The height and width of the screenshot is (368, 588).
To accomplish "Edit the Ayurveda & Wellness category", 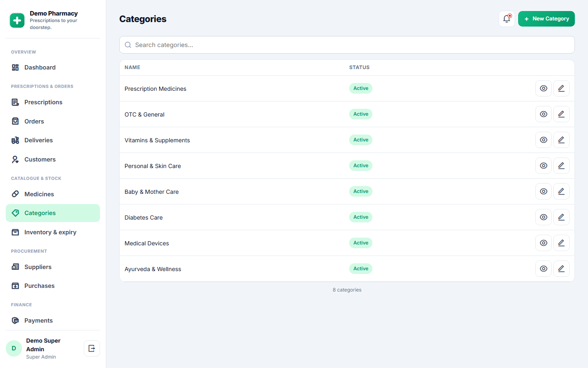I will (561, 269).
